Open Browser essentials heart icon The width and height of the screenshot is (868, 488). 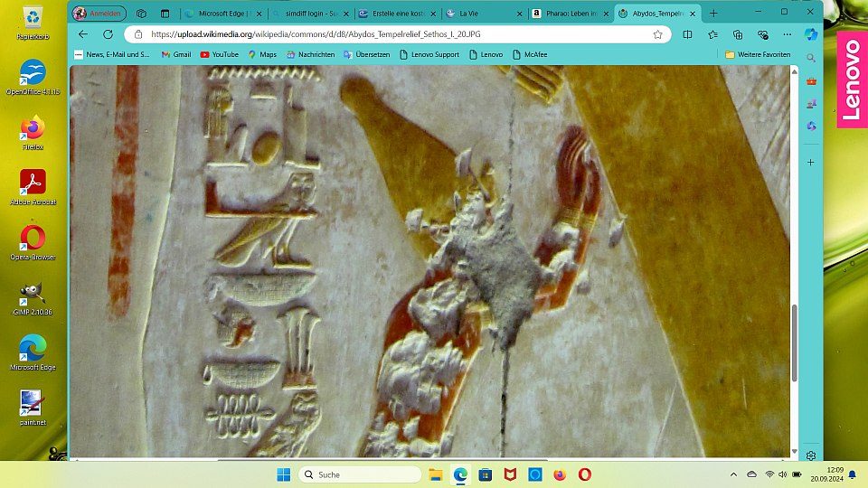tap(763, 34)
